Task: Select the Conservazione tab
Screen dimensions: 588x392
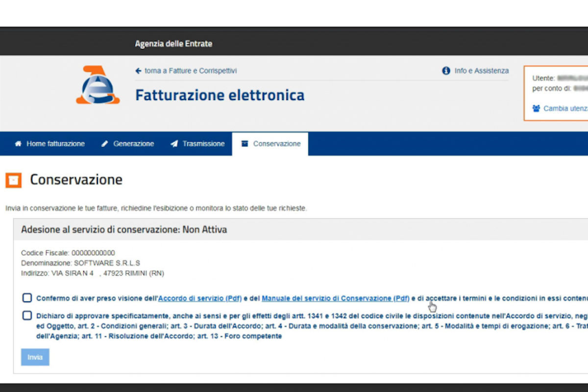Action: pos(270,144)
